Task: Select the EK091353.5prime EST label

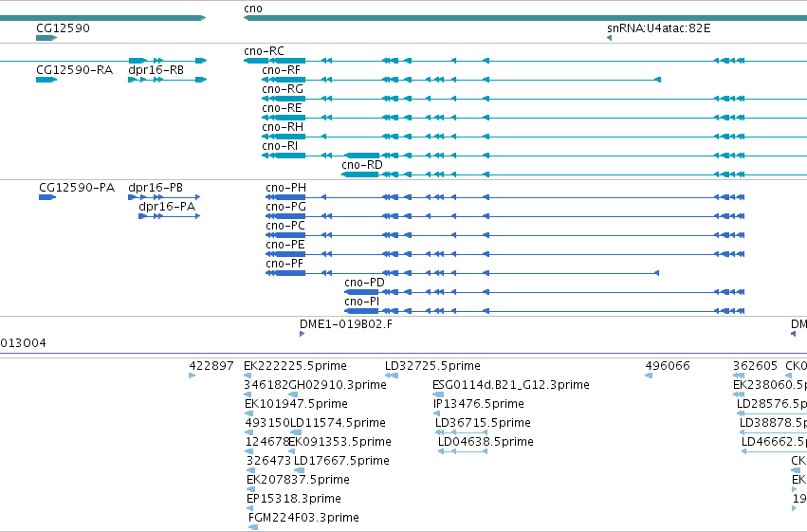Action: tap(340, 443)
